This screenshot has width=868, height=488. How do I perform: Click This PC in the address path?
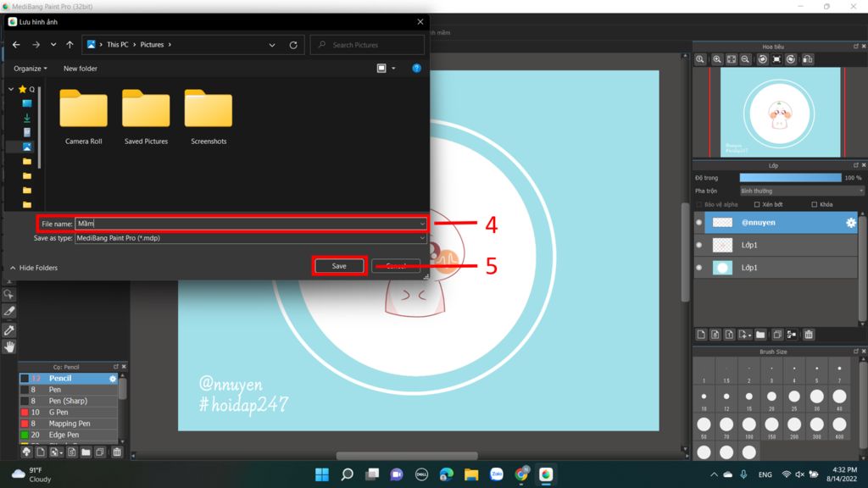(117, 45)
